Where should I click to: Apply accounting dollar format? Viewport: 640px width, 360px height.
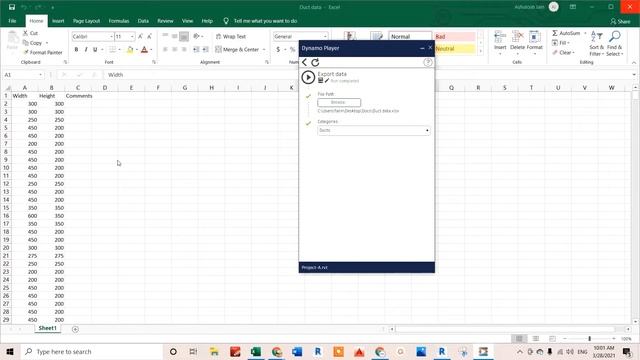pos(278,49)
